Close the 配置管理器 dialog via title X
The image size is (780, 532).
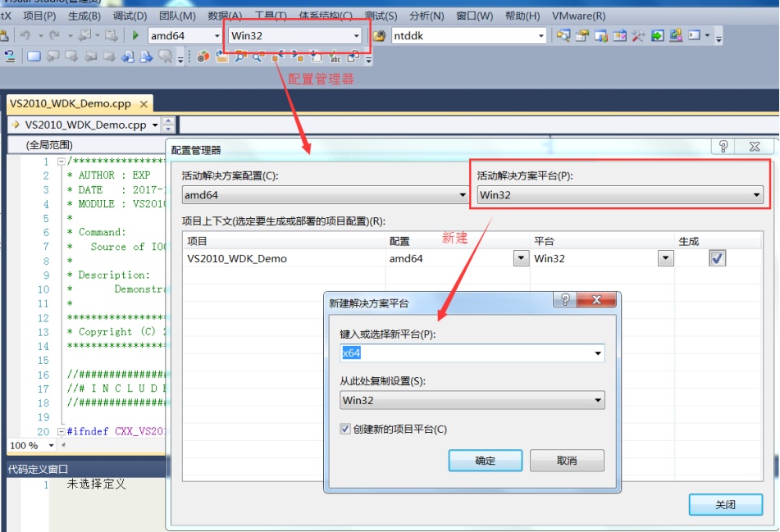click(755, 146)
